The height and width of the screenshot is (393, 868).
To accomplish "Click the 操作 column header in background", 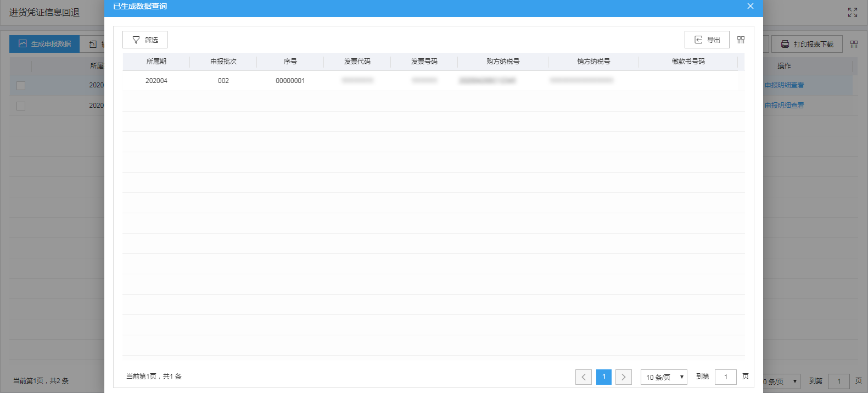I will tap(784, 65).
